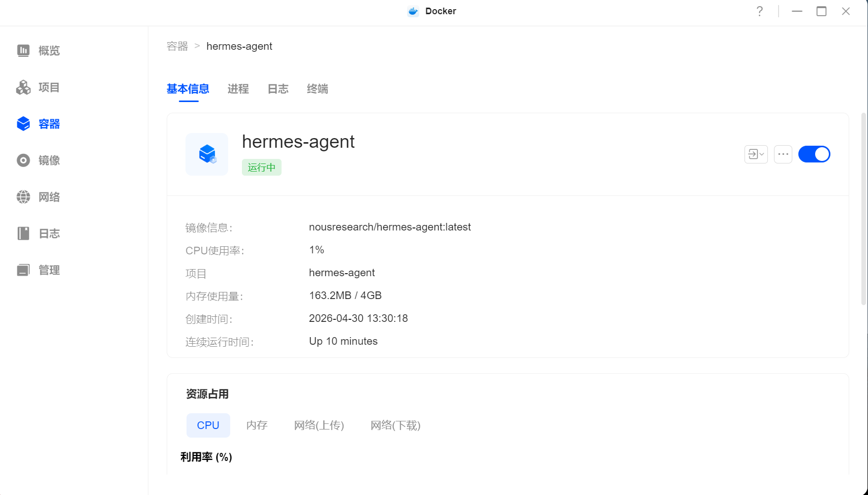The image size is (868, 495).
Task: Go back via 容器 breadcrumb link
Action: click(x=177, y=46)
